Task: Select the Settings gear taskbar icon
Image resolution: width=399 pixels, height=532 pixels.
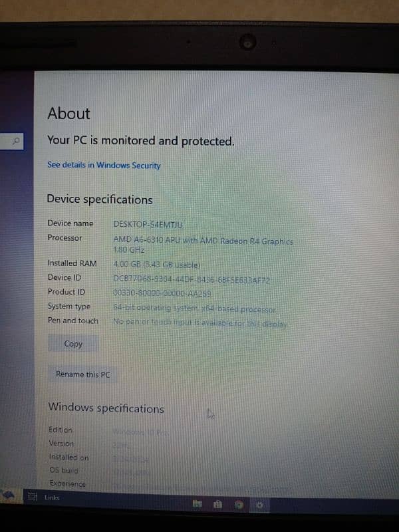Action: [x=259, y=505]
